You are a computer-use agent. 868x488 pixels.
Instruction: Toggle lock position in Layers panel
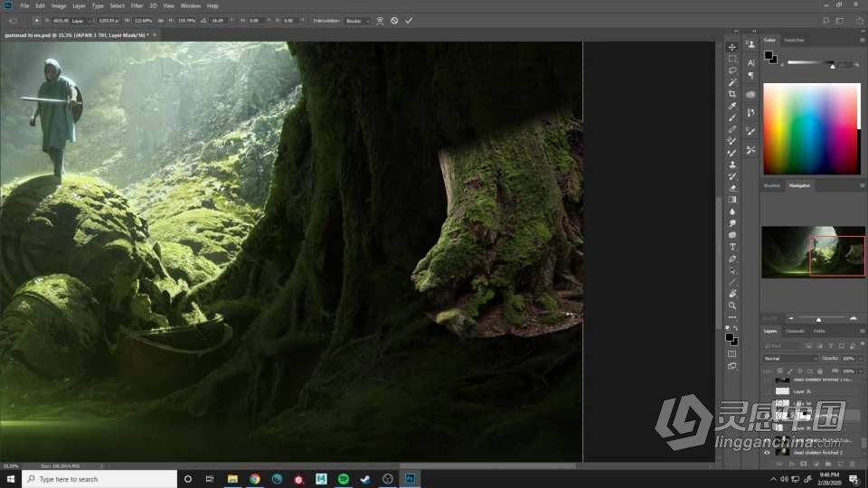click(800, 371)
